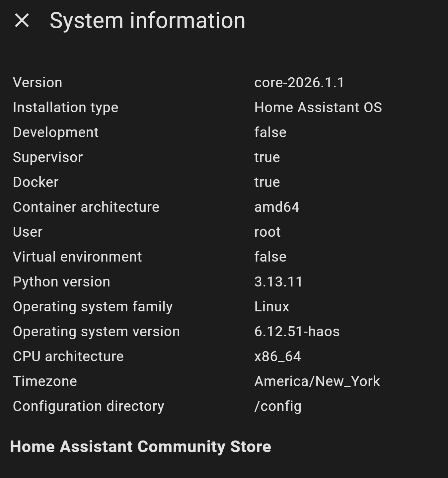This screenshot has height=478, width=448.
Task: Select the 6.12.51-haos version value
Action: tap(297, 332)
